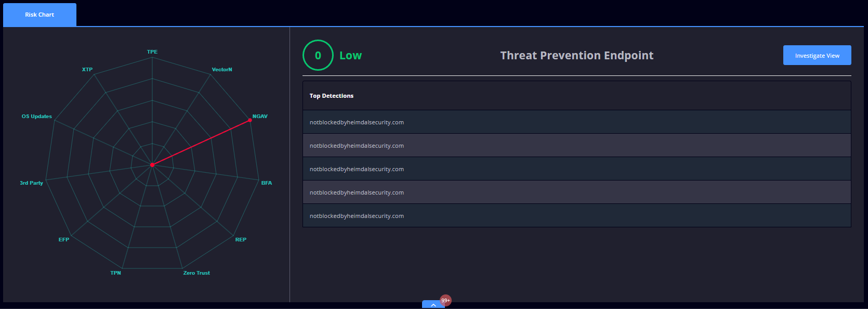
Task: Select the TPN axis label
Action: coord(115,273)
